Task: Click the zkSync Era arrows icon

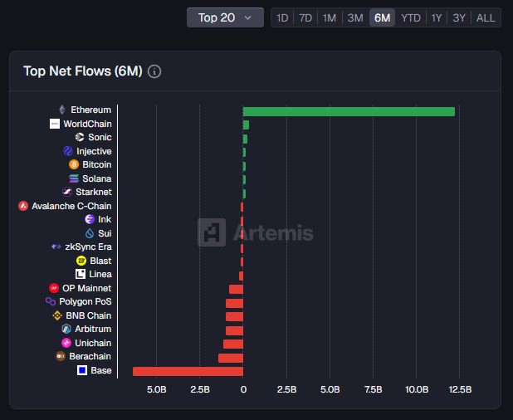Action: [56, 247]
